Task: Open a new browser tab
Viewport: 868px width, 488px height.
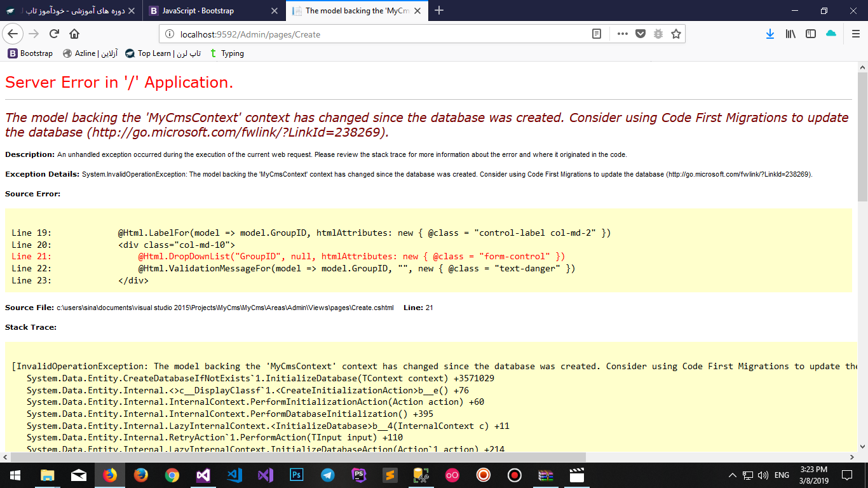Action: (439, 11)
